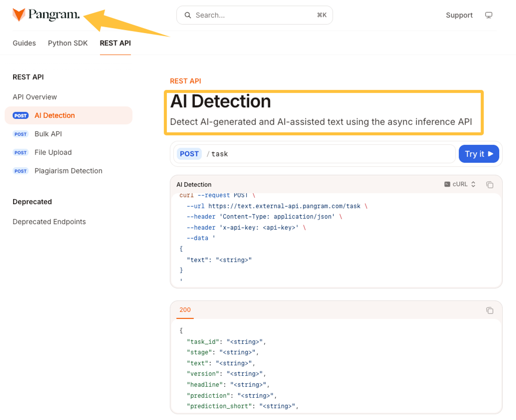Copy the 200 response snippet
The image size is (516, 420).
click(x=490, y=310)
